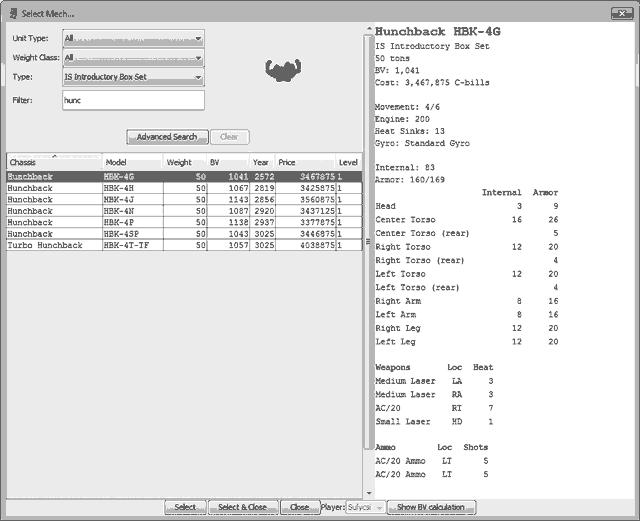Click the Filter text field
This screenshot has height=521, width=640.
point(133,100)
